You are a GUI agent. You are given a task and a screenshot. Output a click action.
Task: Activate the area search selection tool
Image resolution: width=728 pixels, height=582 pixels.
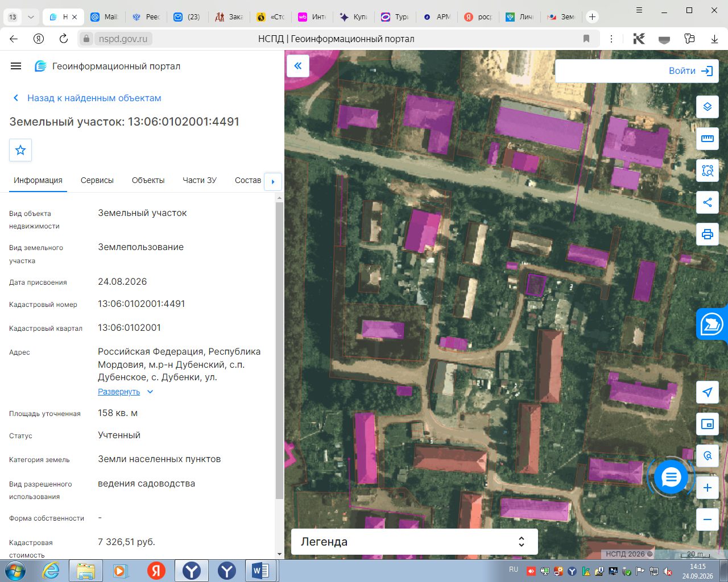pyautogui.click(x=708, y=171)
